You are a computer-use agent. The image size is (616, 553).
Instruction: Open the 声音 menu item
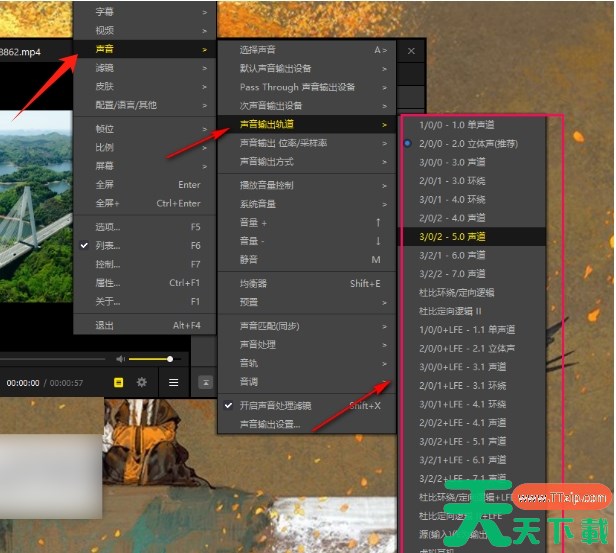click(145, 49)
